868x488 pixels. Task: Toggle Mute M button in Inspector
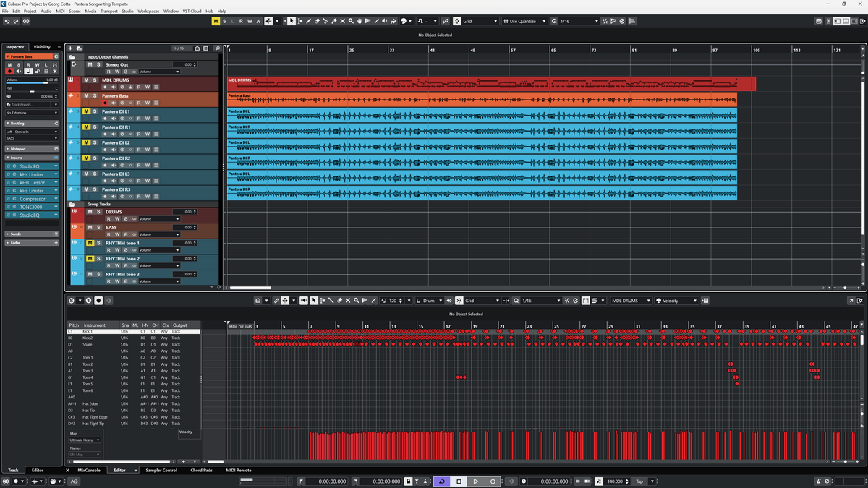(9, 65)
